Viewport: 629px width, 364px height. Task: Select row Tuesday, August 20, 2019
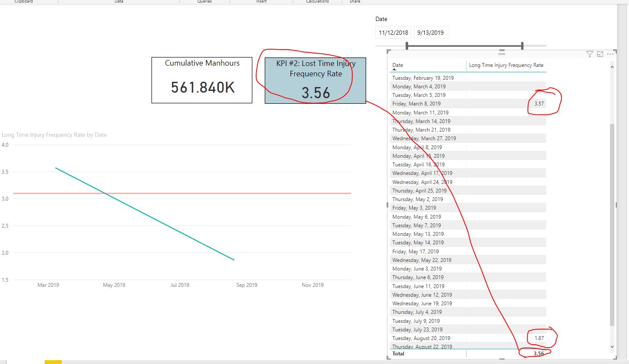point(469,338)
